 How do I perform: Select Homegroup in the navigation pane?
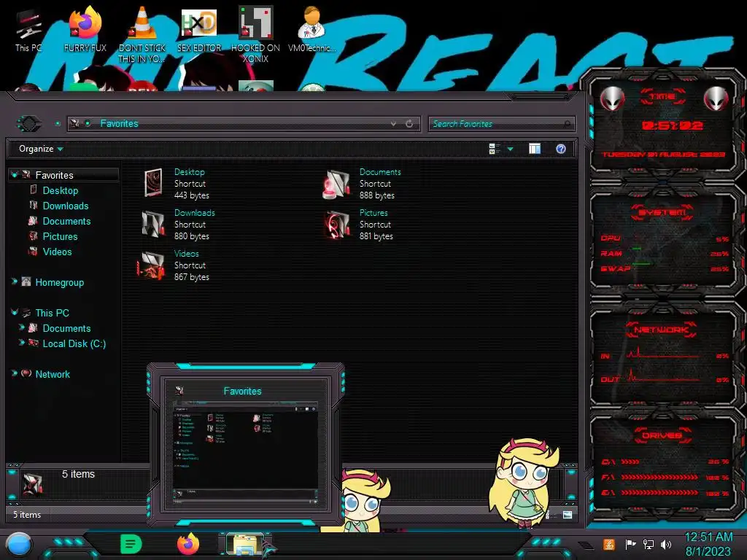[x=60, y=282]
